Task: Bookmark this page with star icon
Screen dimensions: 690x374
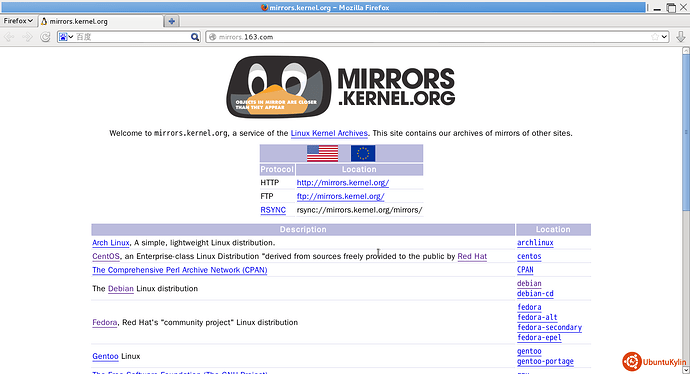Action: click(x=655, y=37)
